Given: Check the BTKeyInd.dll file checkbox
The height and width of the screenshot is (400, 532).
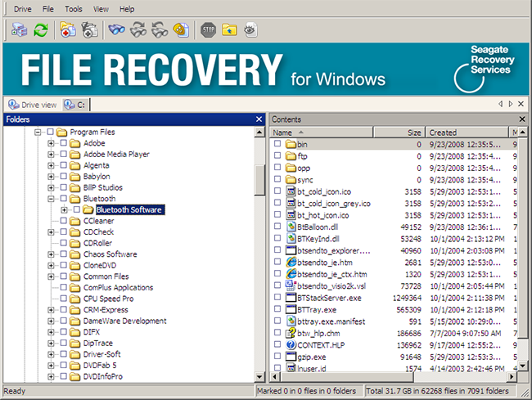Looking at the screenshot, I should pyautogui.click(x=277, y=238).
